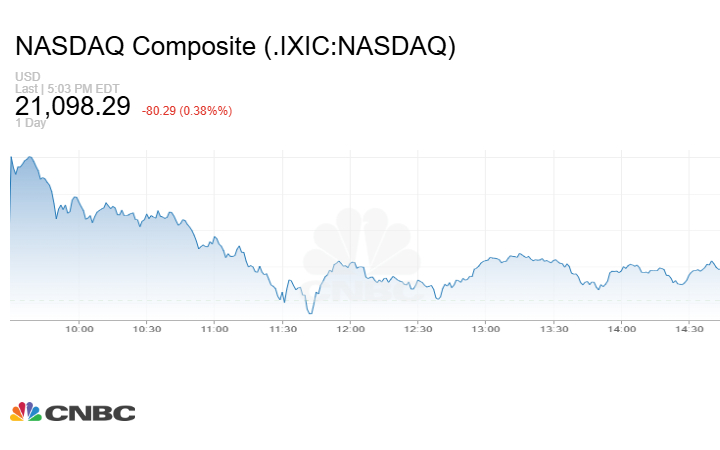The height and width of the screenshot is (450, 720).
Task: Select the 12:00 axis marker
Action: (350, 329)
